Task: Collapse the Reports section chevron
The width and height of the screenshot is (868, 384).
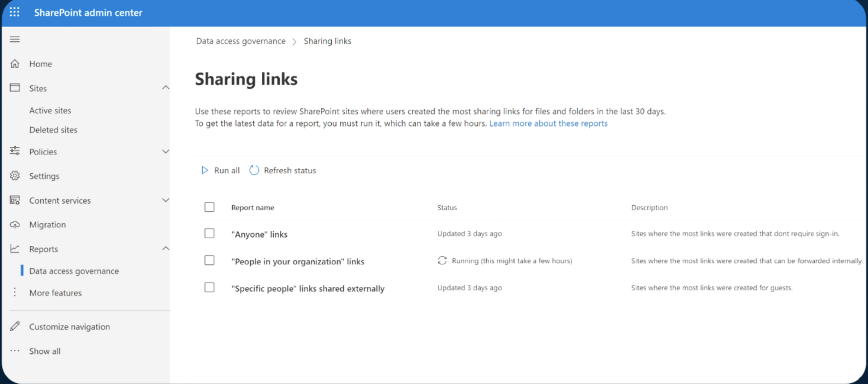Action: 166,249
